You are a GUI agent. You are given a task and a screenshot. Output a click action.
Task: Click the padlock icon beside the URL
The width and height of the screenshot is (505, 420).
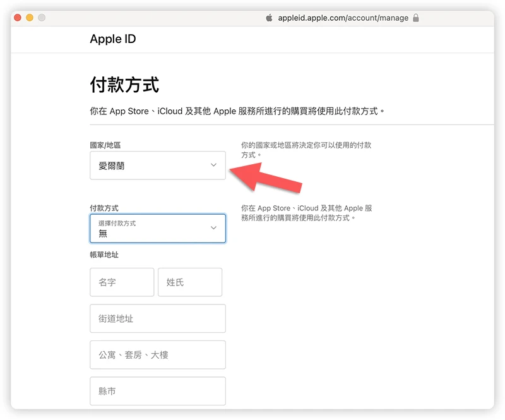pos(415,18)
